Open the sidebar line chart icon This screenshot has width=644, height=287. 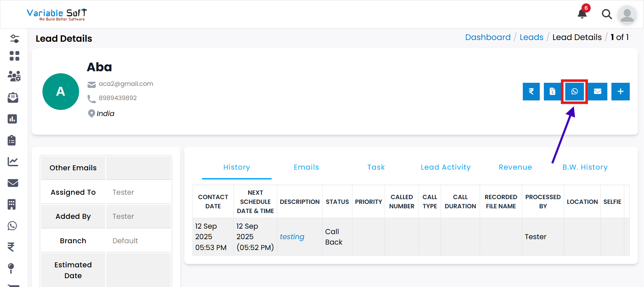click(x=13, y=161)
